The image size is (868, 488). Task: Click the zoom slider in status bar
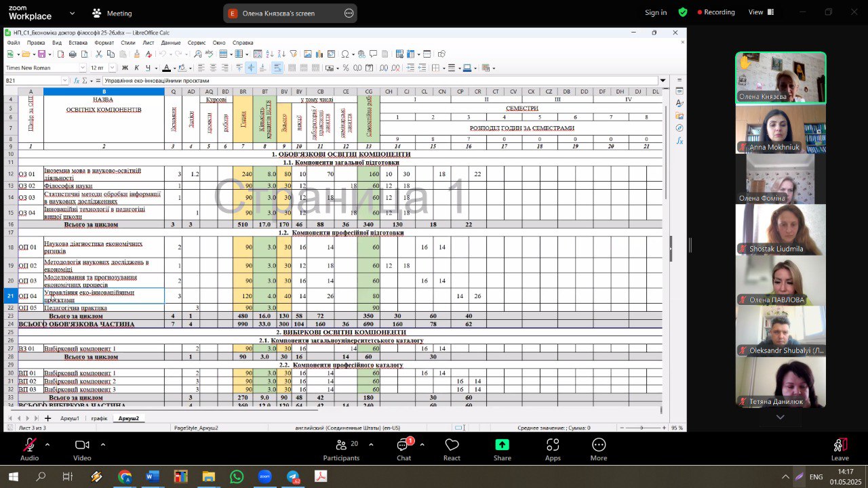pos(642,428)
